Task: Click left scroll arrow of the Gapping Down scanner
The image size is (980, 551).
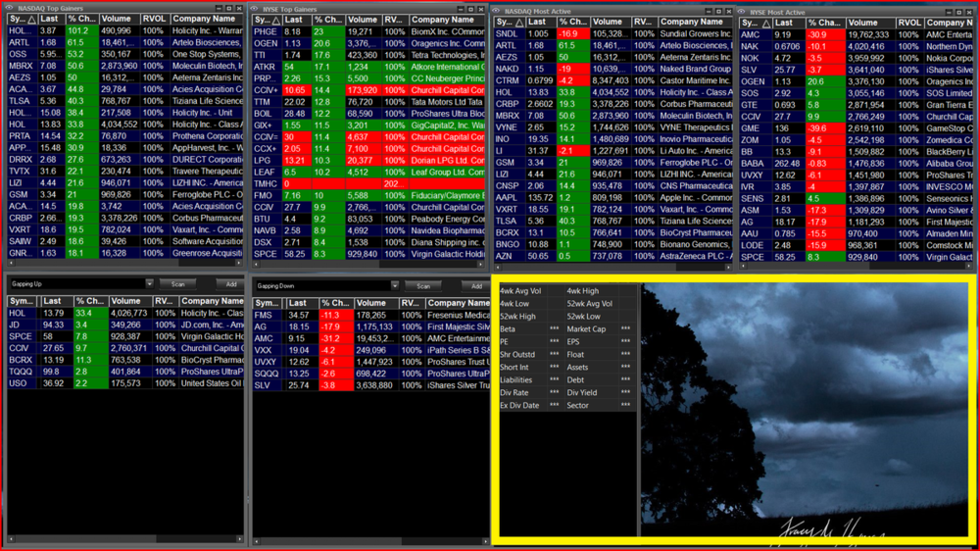Action: [x=257, y=541]
